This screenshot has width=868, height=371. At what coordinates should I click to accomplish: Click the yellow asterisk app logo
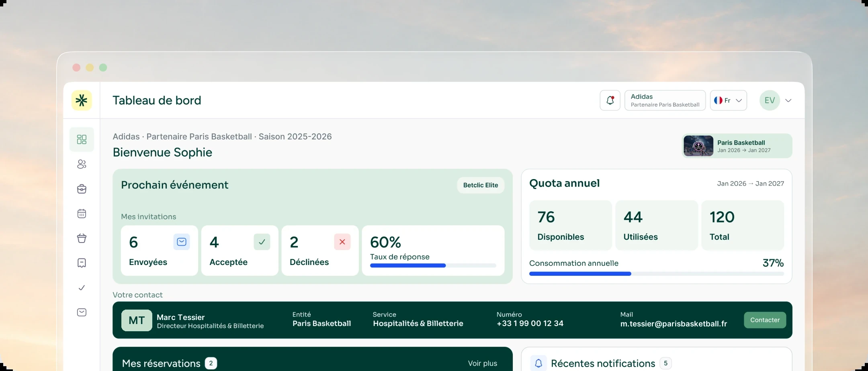point(82,100)
